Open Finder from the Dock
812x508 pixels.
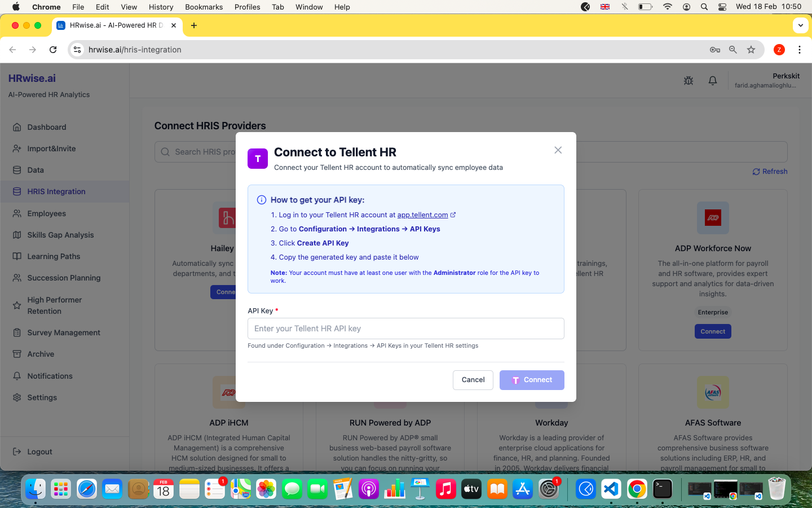coord(35,489)
